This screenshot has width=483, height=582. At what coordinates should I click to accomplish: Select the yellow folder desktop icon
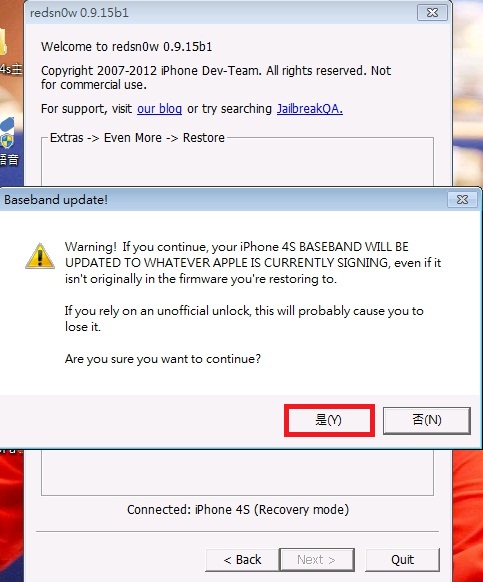(3, 41)
